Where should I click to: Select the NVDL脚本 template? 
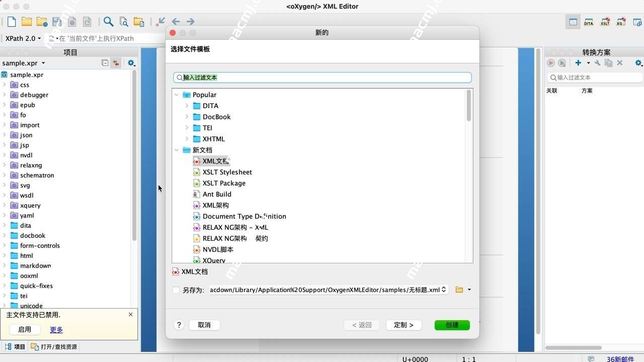point(213,249)
